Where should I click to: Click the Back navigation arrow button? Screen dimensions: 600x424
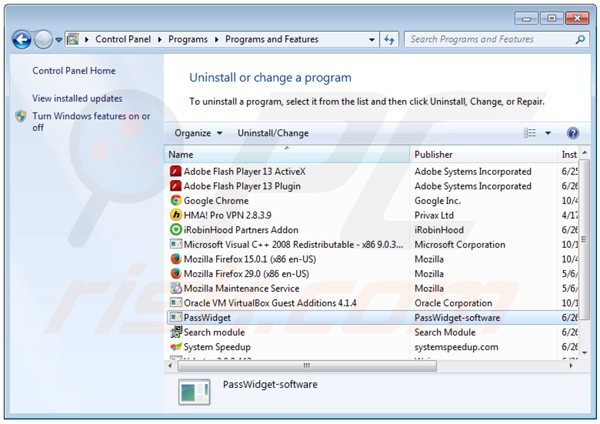point(22,39)
